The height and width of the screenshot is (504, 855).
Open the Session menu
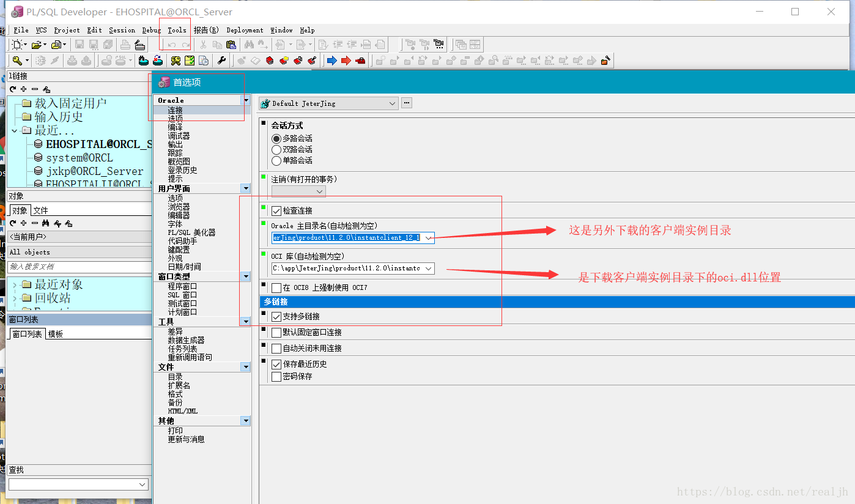click(122, 30)
